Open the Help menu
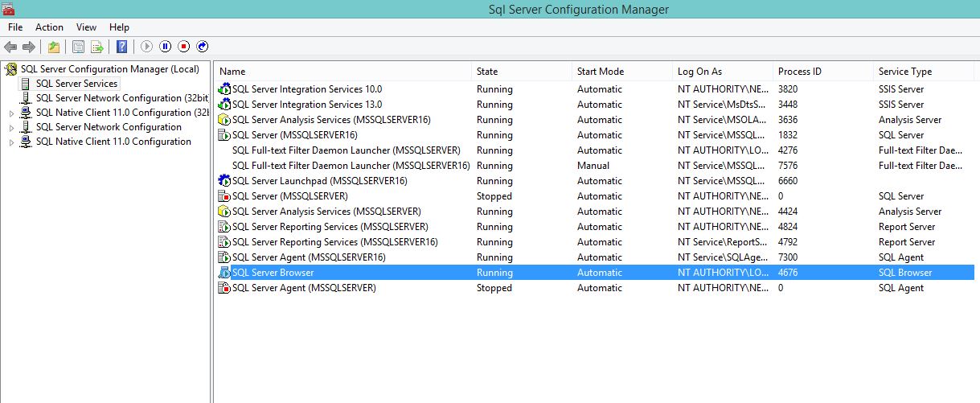The image size is (980, 403). pyautogui.click(x=119, y=27)
